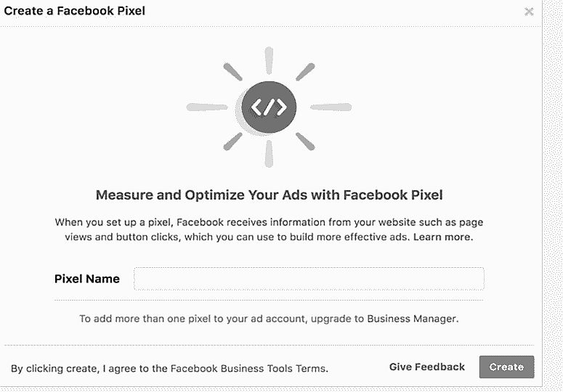Click the upper-right diagonal ray of the illustration
The width and height of the screenshot is (563, 392).
[x=306, y=72]
